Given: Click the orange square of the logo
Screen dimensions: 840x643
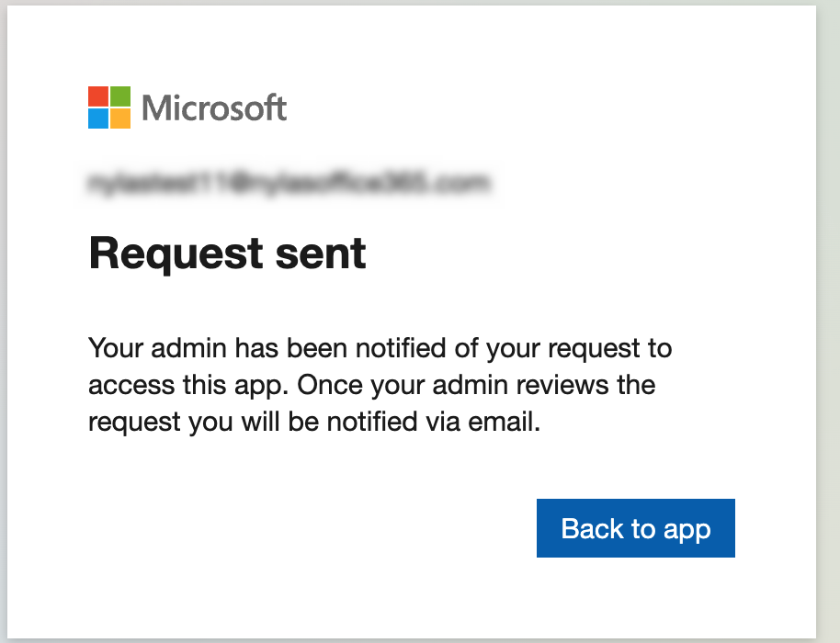Looking at the screenshot, I should pos(120,117).
